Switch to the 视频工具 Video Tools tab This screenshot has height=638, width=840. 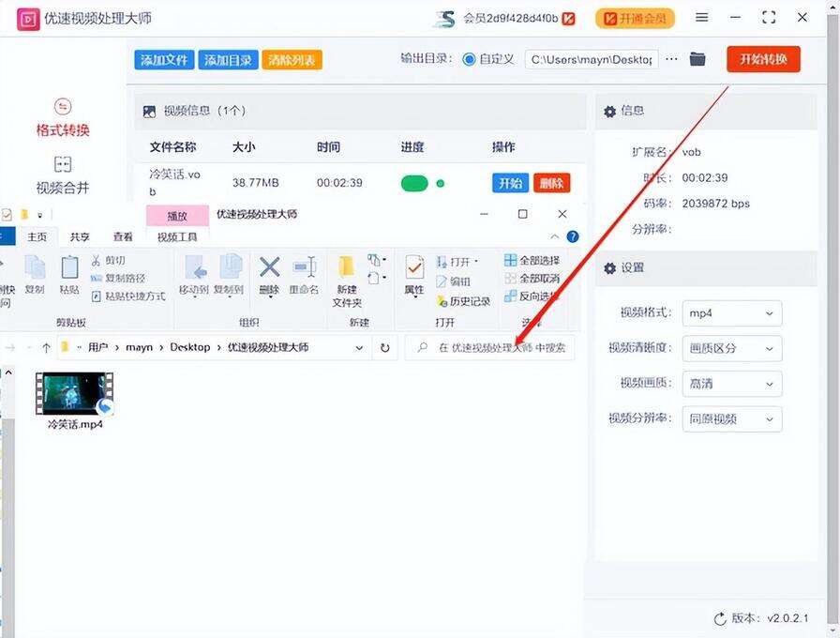(x=177, y=237)
